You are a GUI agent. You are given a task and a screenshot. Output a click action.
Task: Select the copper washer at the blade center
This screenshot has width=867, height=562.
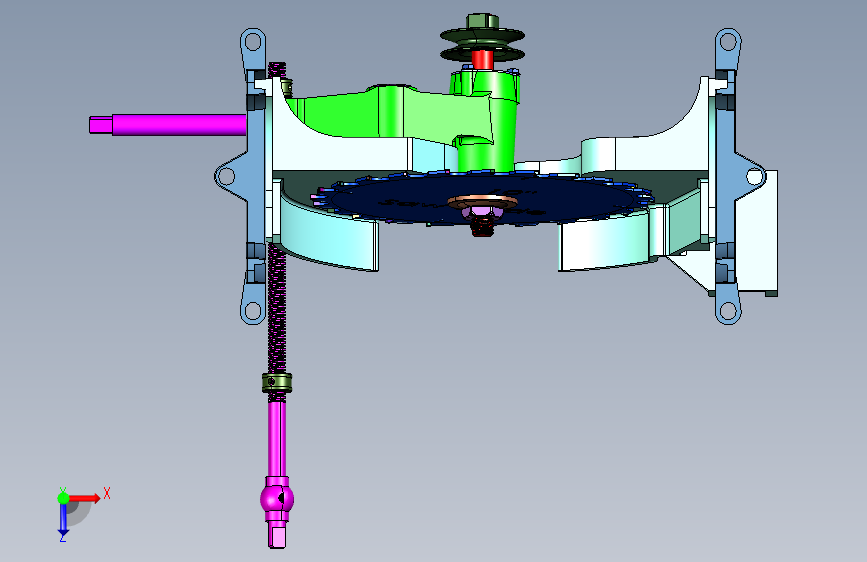482,201
